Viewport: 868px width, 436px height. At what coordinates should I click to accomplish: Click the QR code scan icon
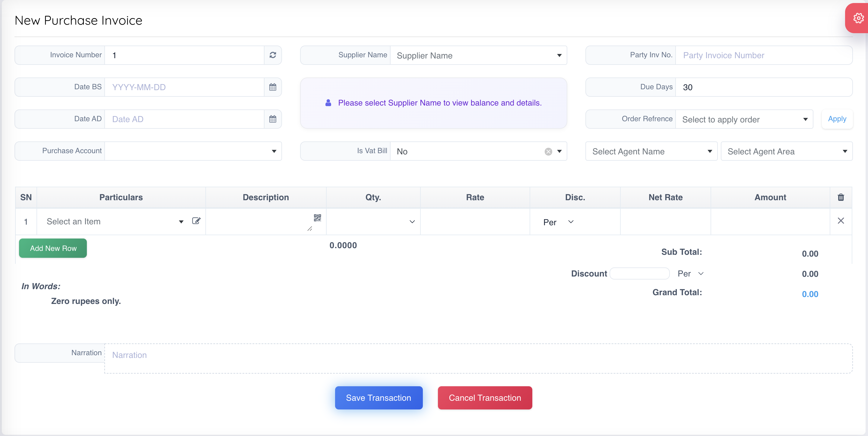click(x=317, y=218)
